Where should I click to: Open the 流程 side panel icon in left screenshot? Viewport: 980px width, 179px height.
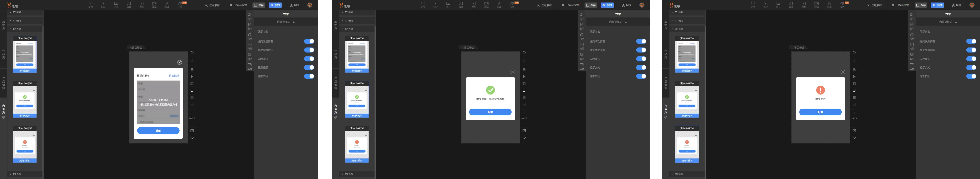(x=250, y=36)
